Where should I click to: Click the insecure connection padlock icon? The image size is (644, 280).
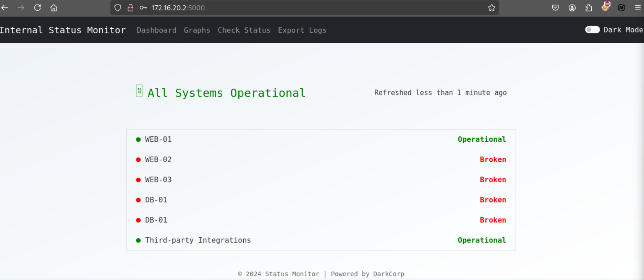click(130, 8)
